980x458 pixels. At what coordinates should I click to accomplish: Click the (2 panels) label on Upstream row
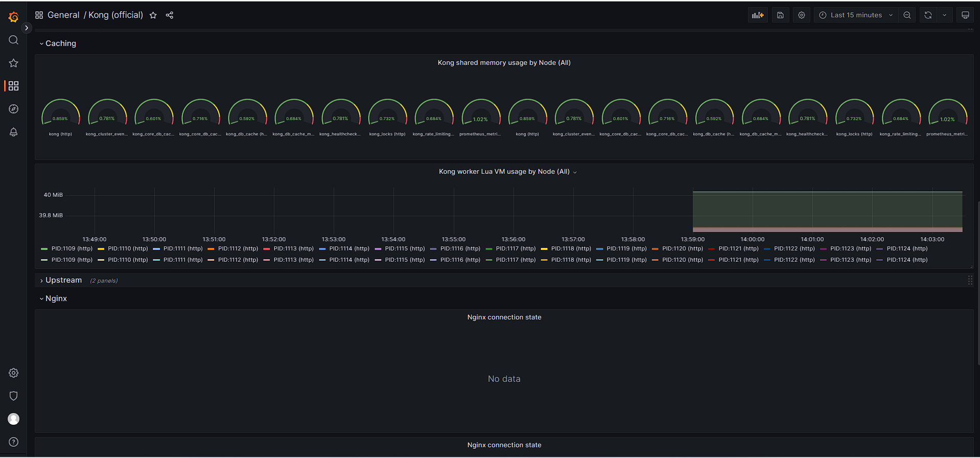(x=104, y=281)
